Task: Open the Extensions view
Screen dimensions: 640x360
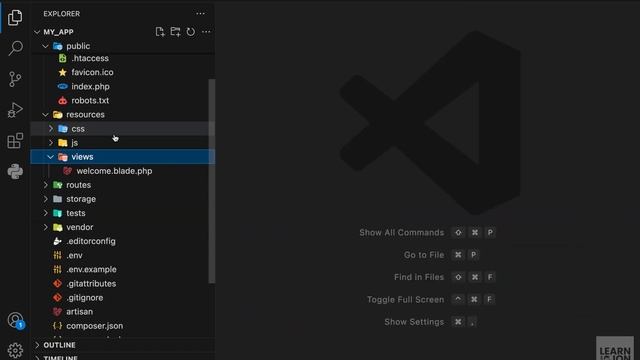Action: (15, 141)
